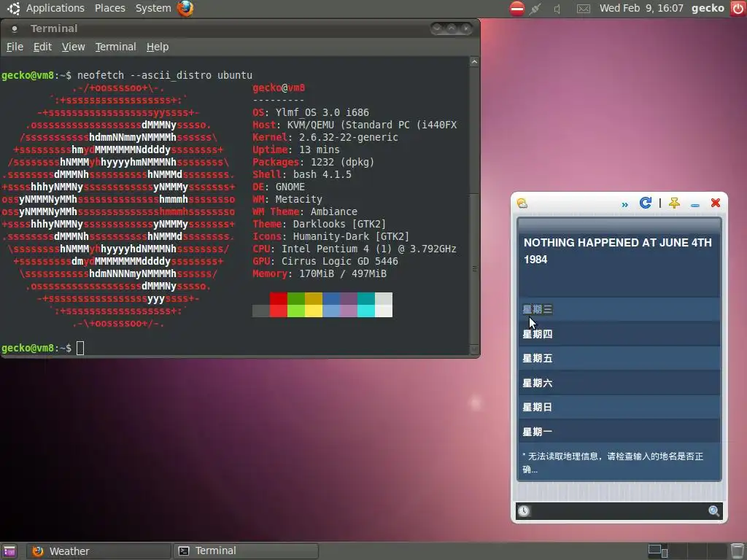
Task: Click the terminal command prompt cursor
Action: (80, 348)
